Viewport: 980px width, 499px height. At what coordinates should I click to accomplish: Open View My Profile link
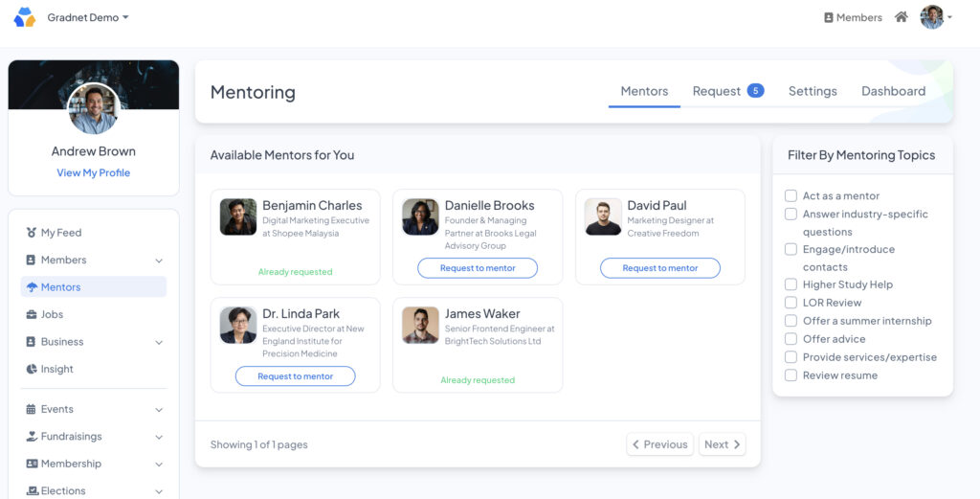93,172
